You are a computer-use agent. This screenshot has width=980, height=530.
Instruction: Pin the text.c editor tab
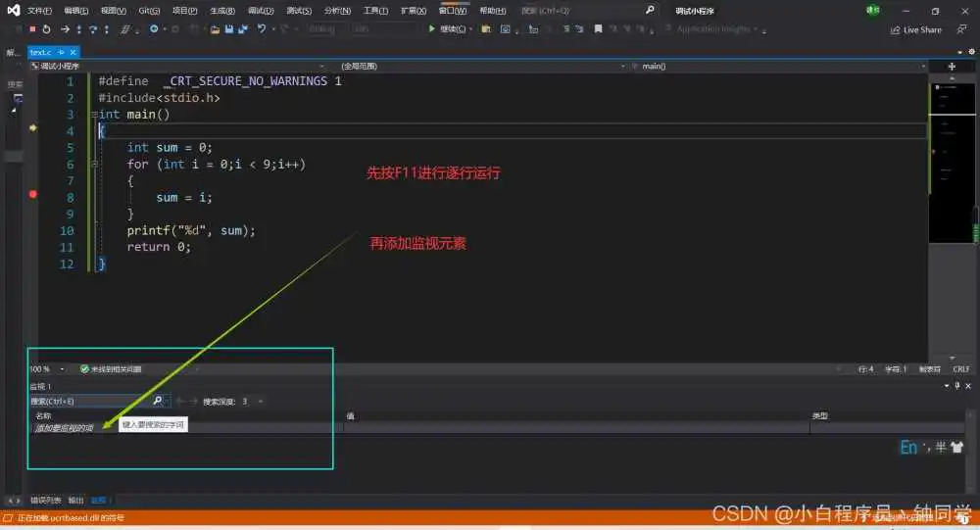[61, 52]
